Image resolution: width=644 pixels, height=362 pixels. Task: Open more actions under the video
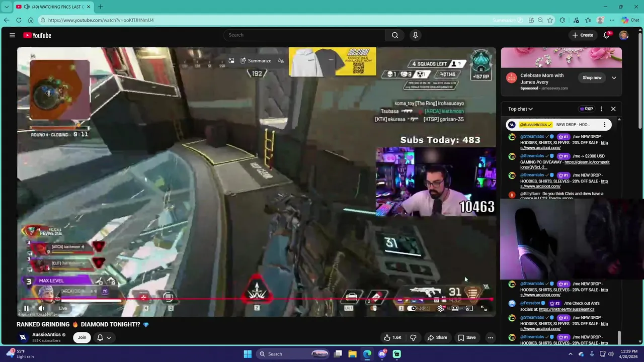pos(491,337)
